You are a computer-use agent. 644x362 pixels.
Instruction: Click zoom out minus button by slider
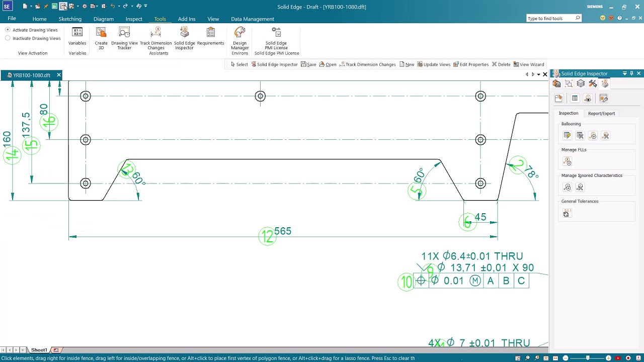566,358
